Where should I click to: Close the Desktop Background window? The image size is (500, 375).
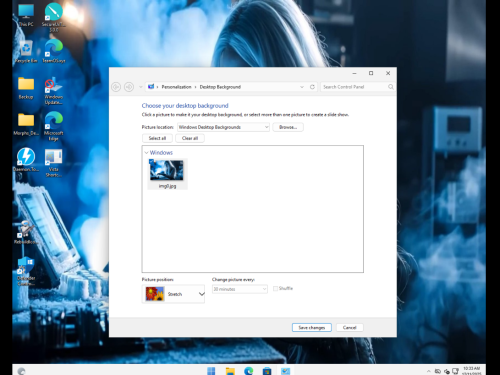tap(388, 73)
